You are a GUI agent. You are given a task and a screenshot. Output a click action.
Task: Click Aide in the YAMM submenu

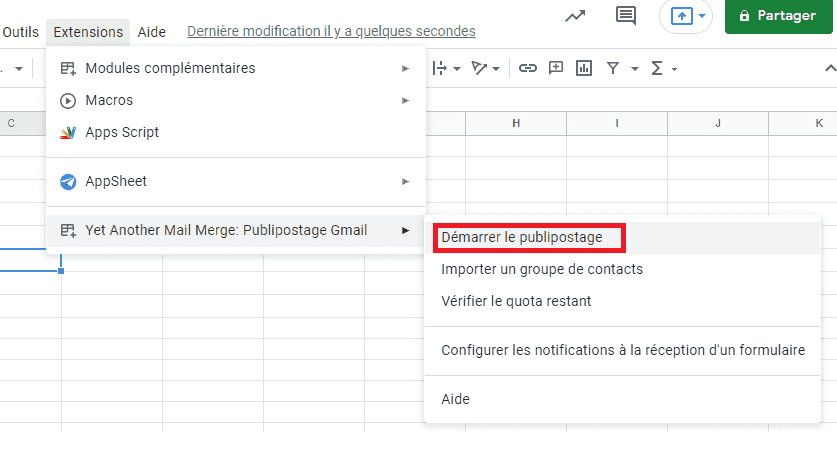[x=622, y=400]
